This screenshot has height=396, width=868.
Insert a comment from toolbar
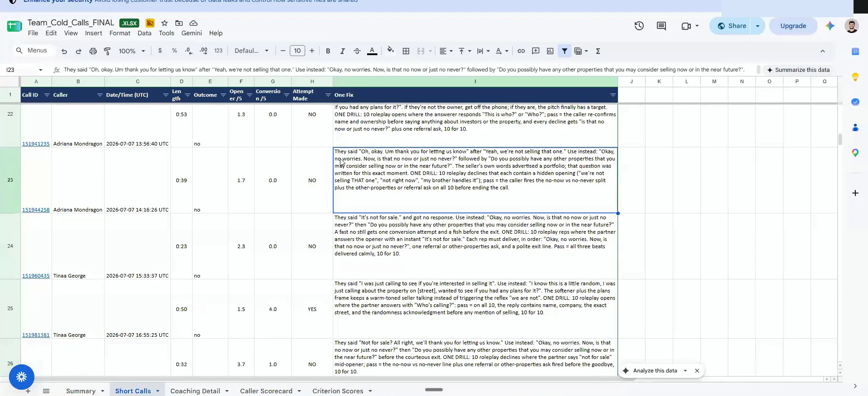(x=536, y=51)
